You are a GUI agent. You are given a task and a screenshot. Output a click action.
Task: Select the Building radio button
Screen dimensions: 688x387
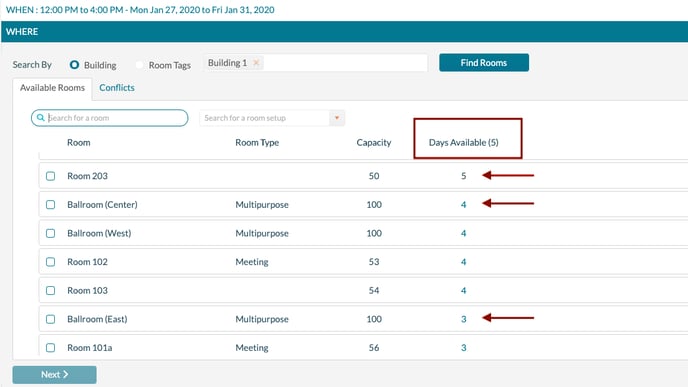tap(74, 65)
